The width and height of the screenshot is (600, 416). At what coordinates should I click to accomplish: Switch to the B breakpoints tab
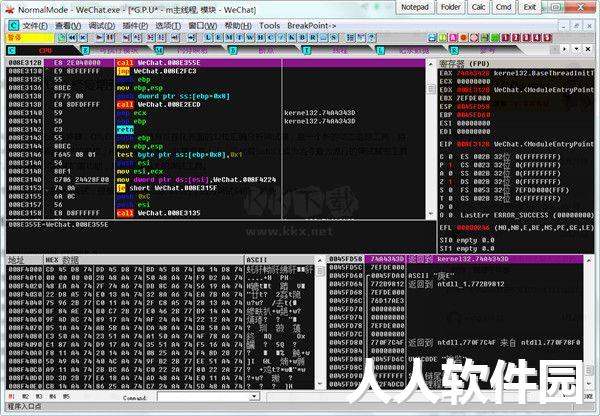tap(262, 50)
